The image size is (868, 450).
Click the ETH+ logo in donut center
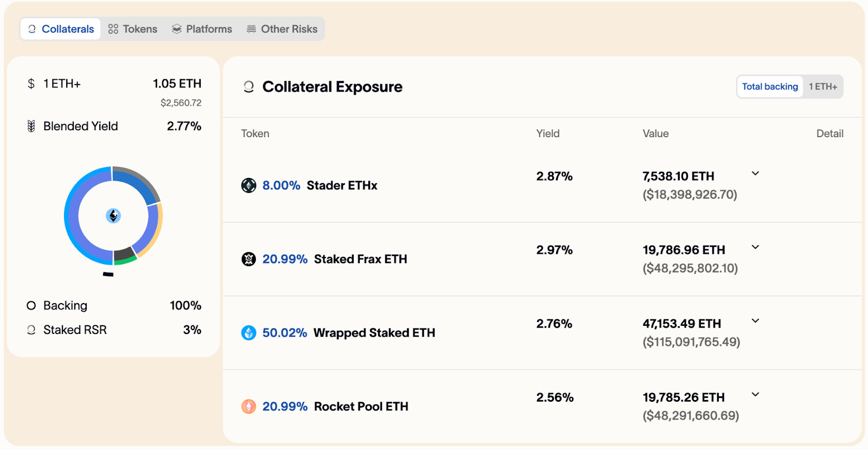point(113,216)
